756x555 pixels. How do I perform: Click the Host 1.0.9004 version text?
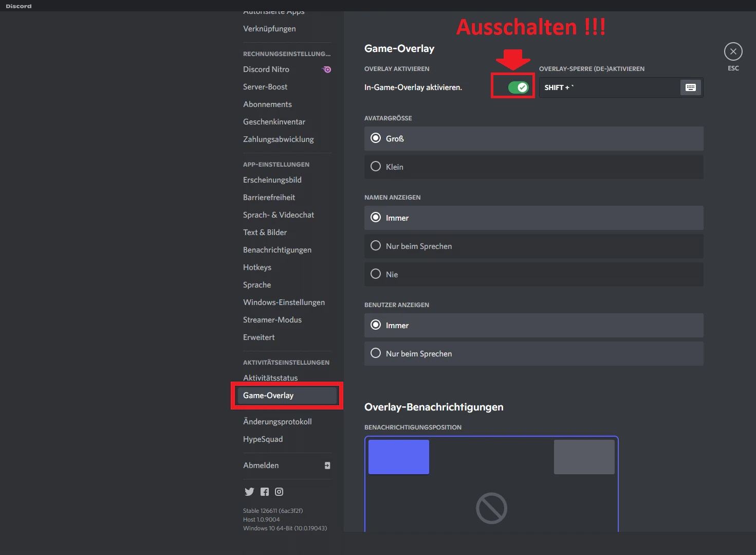point(262,520)
